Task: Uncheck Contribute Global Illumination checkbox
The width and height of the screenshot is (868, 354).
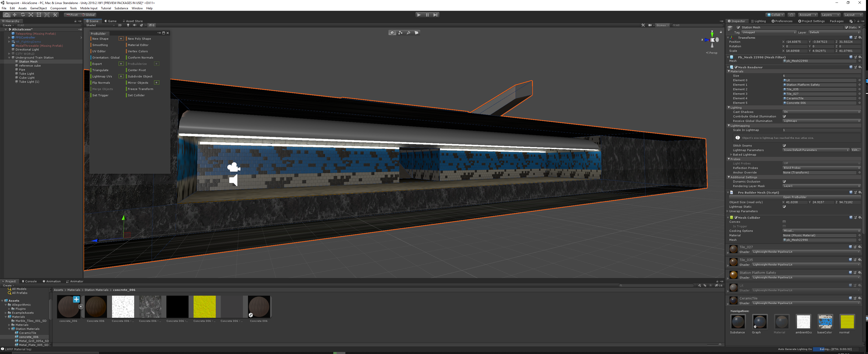Action: click(x=784, y=116)
